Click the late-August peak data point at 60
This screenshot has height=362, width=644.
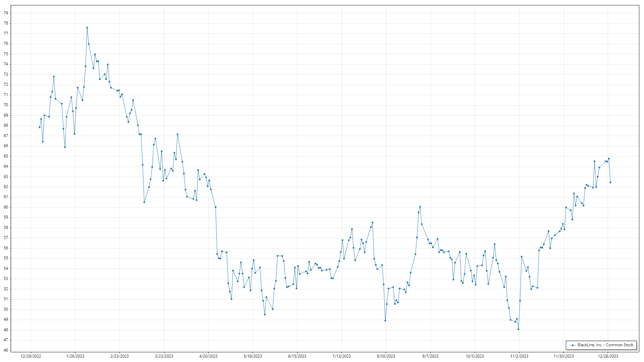click(x=420, y=207)
